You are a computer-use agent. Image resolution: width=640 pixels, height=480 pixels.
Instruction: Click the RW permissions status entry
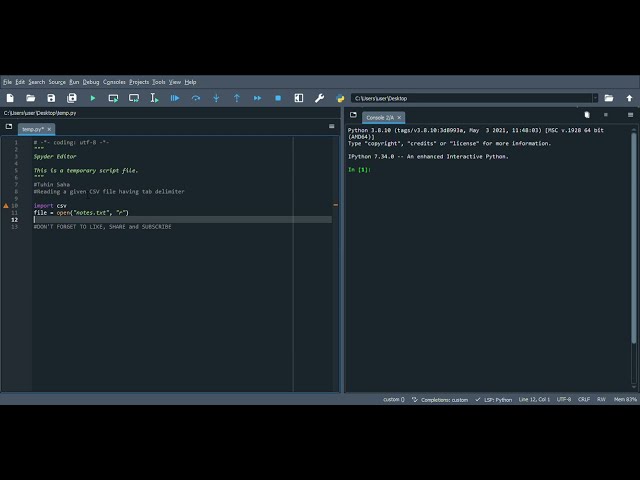[x=601, y=400]
